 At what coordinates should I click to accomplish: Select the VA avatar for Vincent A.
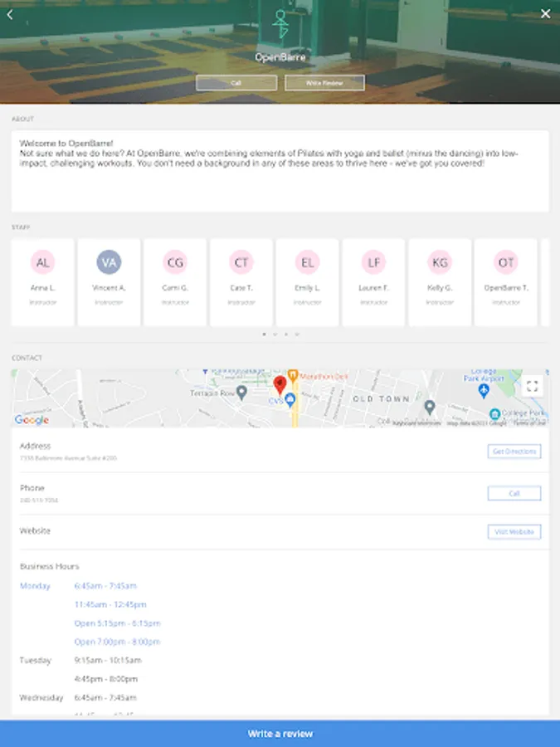[x=109, y=262]
